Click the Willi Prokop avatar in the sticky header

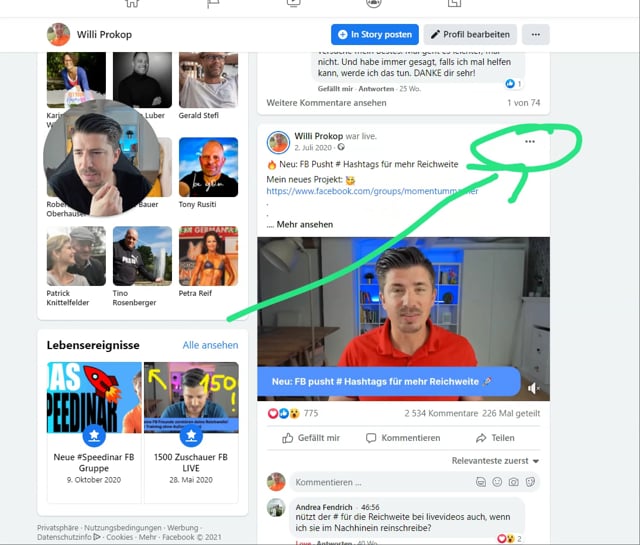coord(58,34)
